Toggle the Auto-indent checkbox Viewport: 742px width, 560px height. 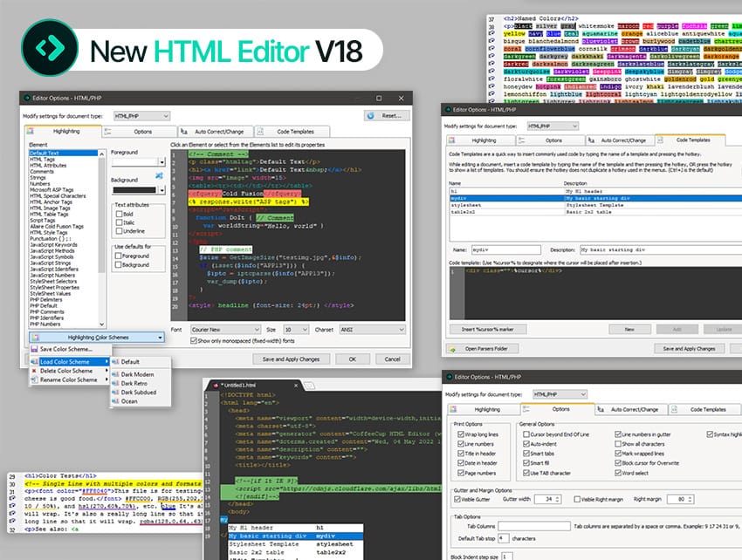526,444
